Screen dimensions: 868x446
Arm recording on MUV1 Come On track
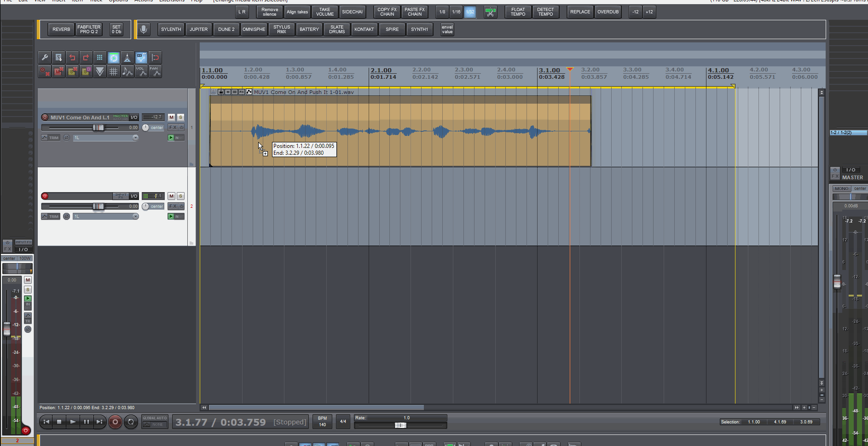point(45,117)
